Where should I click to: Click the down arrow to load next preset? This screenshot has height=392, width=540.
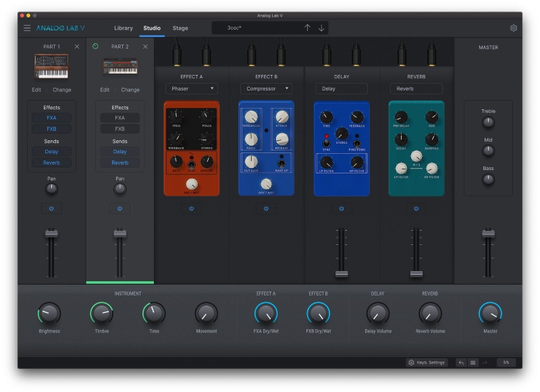pos(322,28)
